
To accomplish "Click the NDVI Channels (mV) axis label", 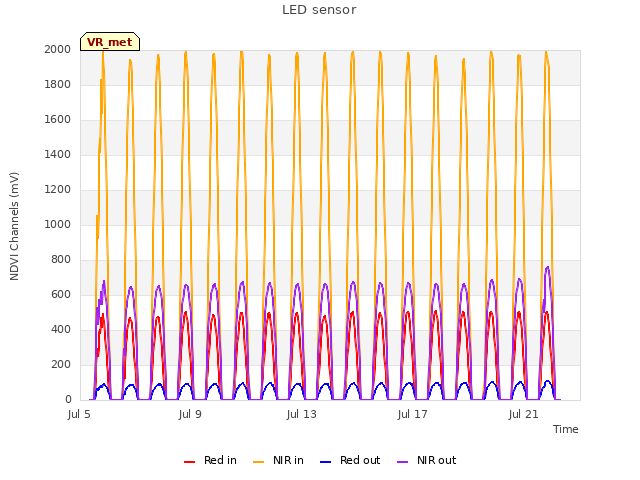I will (14, 226).
